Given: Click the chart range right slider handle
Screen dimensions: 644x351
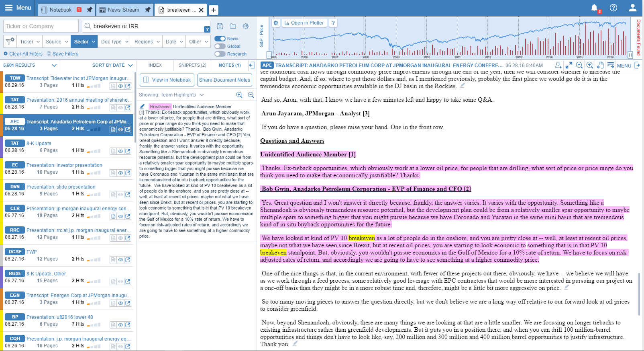Looking at the screenshot, I should [630, 55].
